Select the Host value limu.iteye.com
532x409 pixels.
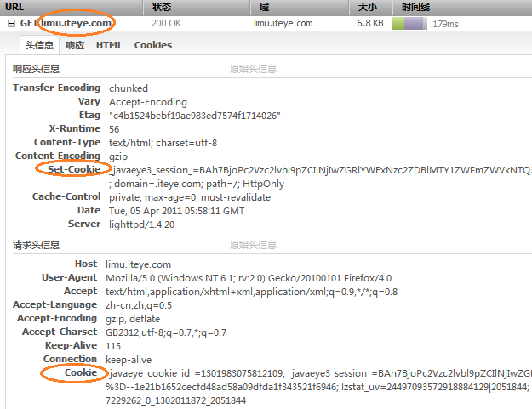click(x=138, y=264)
